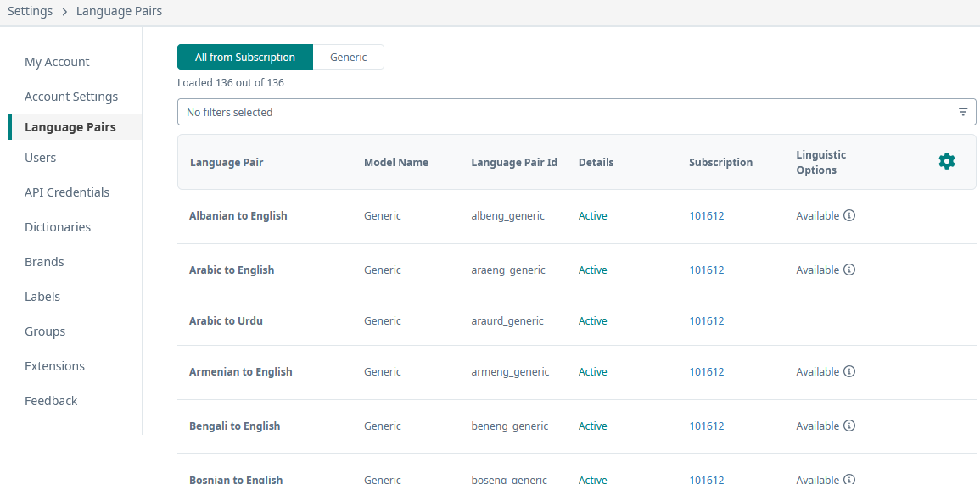
Task: Open Brands section in sidebar
Action: (x=44, y=262)
